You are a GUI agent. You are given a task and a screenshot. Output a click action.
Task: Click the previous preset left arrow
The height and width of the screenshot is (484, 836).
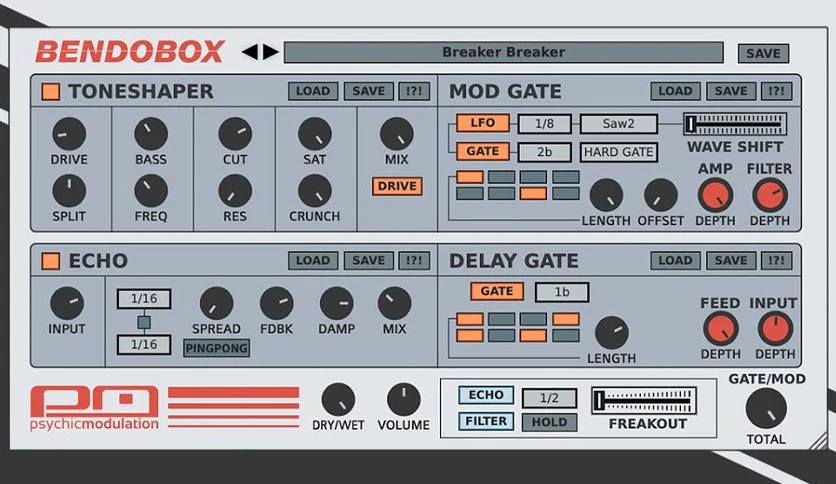tap(250, 52)
